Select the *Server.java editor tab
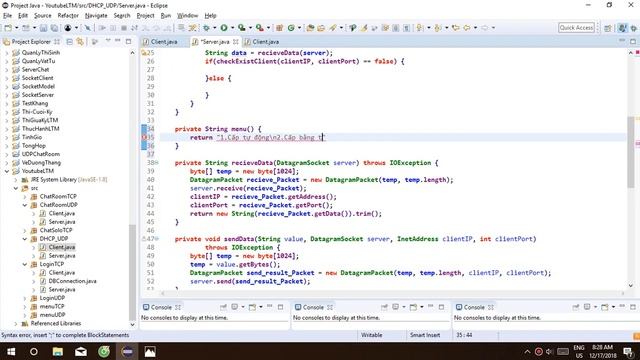Image resolution: width=640 pixels, height=360 pixels. click(215, 42)
